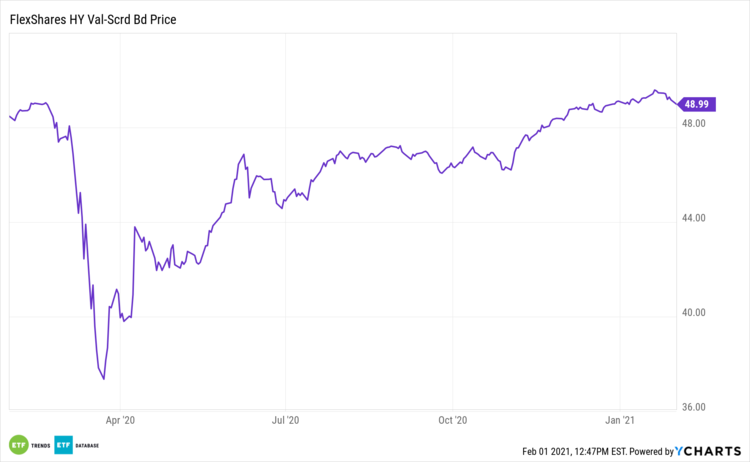Select the Oct '20 x-axis label
This screenshot has height=462, width=750.
click(x=453, y=421)
